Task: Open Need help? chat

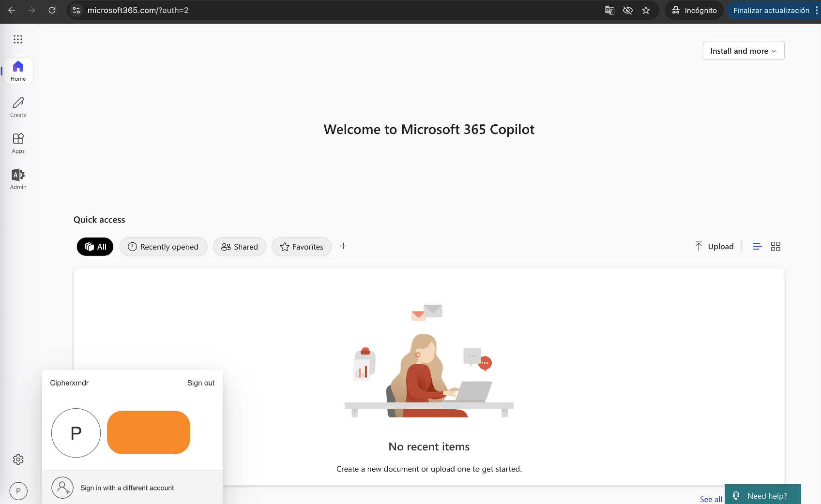Action: (762, 494)
